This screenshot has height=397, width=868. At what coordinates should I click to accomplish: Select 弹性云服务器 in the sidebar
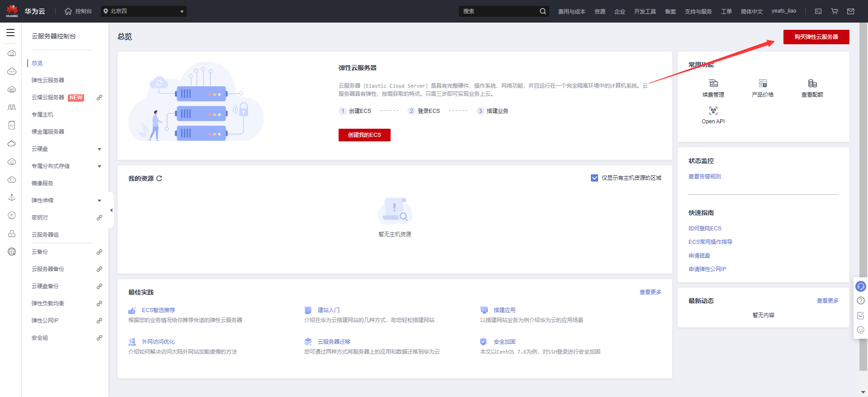(48, 80)
